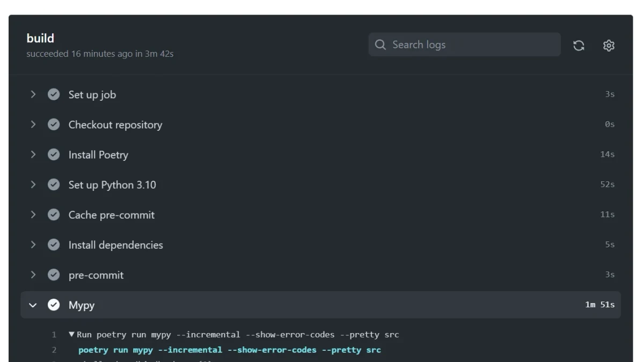Click the cyan poetry run mypy command line

pyautogui.click(x=230, y=350)
